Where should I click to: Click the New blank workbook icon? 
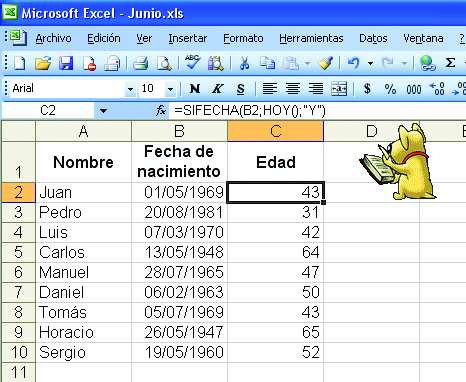[x=19, y=63]
